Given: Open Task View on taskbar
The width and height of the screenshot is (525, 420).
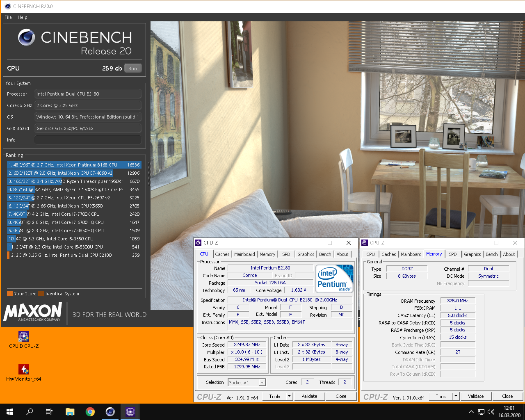Looking at the screenshot, I should (x=49, y=412).
